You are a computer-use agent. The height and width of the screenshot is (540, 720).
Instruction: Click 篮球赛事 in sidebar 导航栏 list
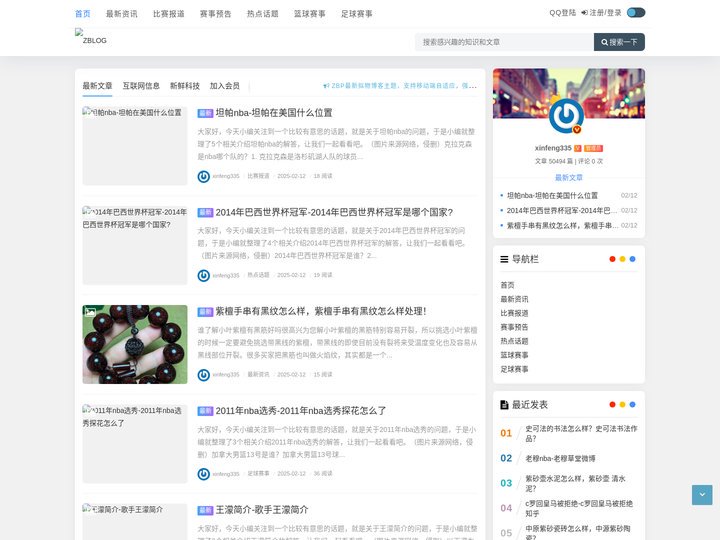514,355
